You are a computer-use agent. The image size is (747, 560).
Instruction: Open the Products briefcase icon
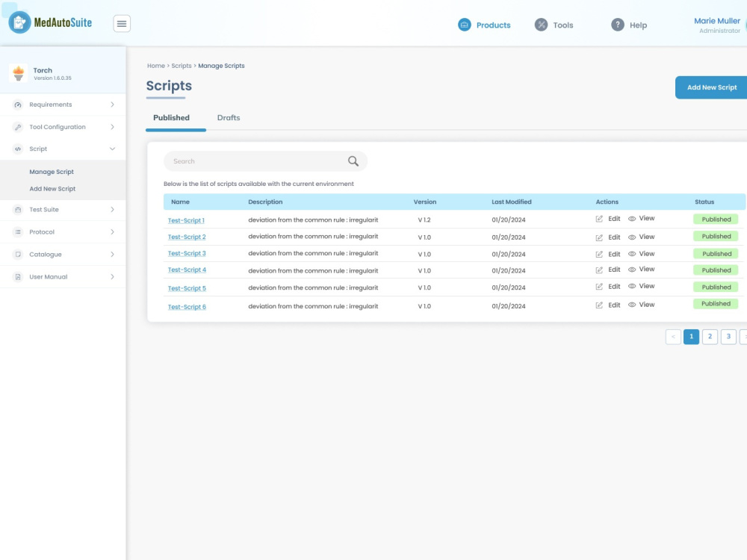coord(465,25)
